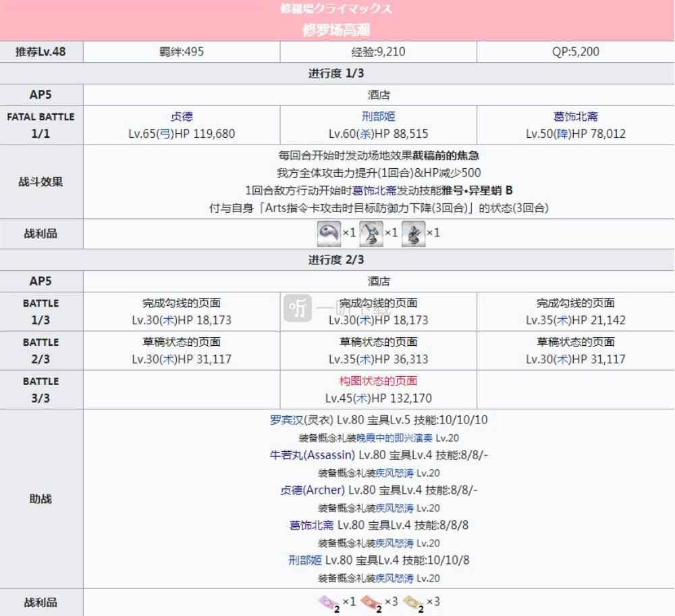The height and width of the screenshot is (616, 675).
Task: Click the 听 music watermark icon
Action: click(x=297, y=308)
